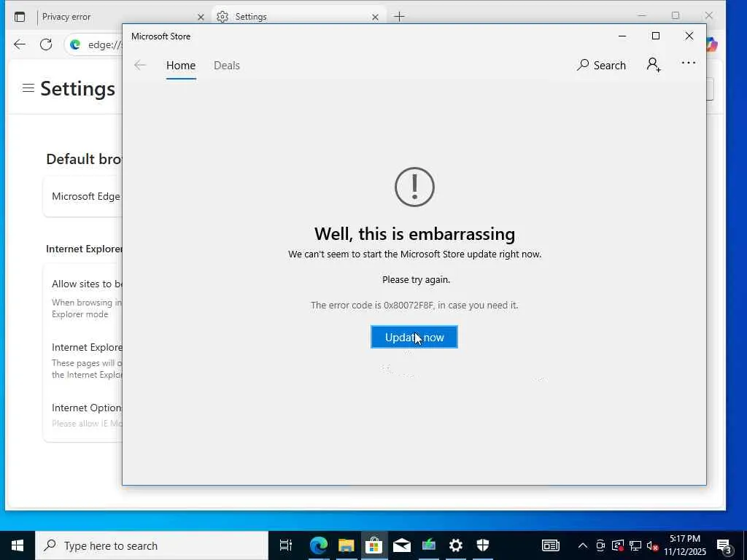Screen dimensions: 747x560
Task: Click 'Allow sites to be' setting text
Action: (x=88, y=284)
